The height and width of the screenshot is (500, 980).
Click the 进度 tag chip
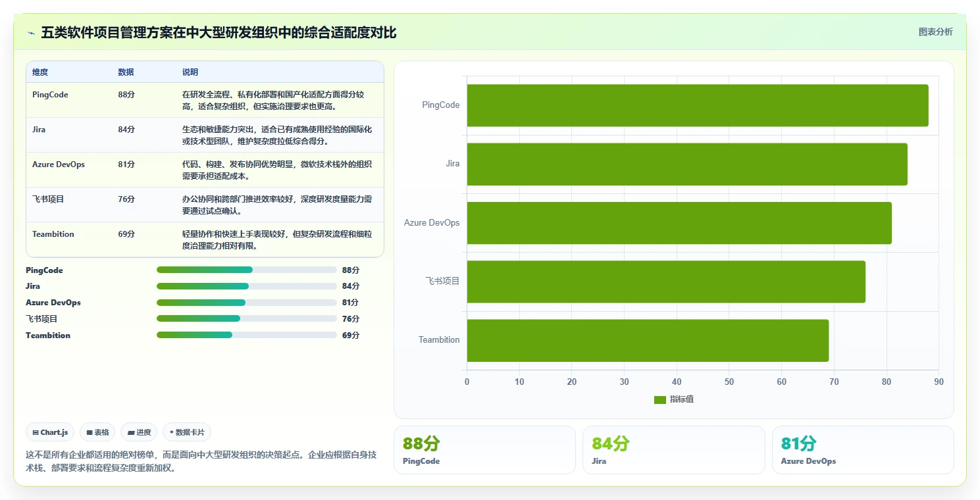click(x=139, y=432)
